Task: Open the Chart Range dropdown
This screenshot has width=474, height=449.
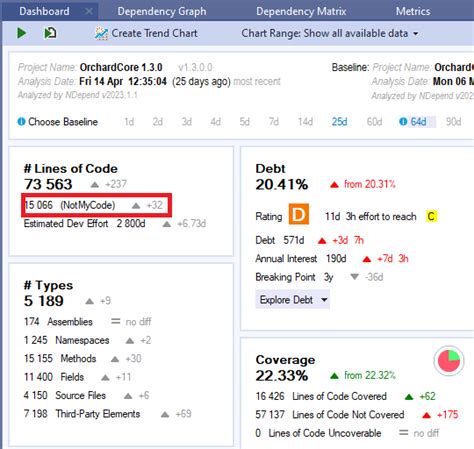Action: pos(330,33)
